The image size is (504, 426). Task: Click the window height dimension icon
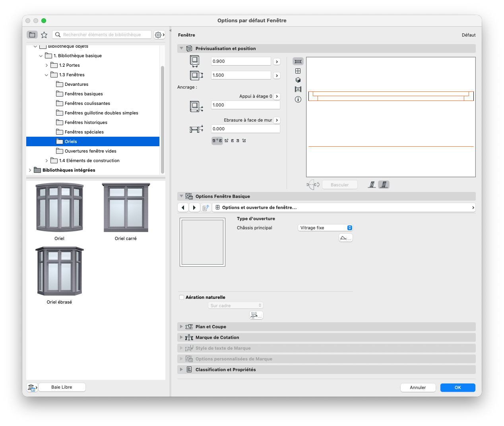coord(196,75)
